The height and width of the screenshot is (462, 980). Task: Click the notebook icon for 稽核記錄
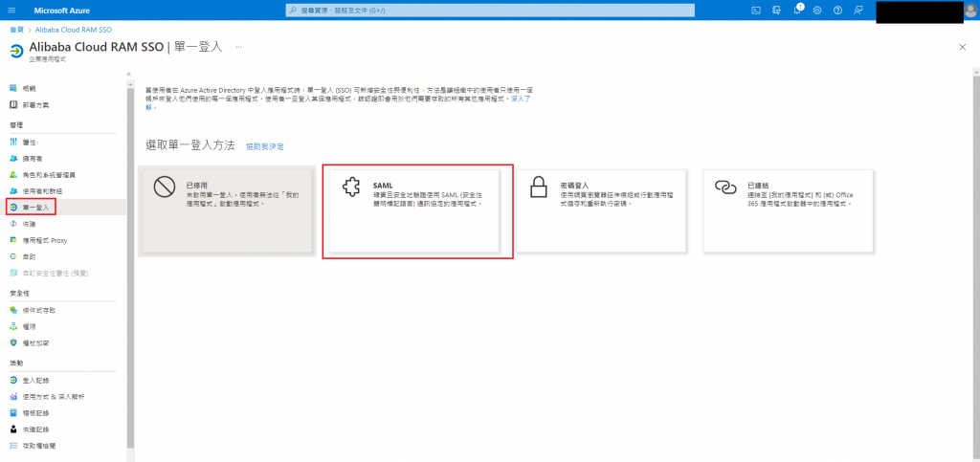pyautogui.click(x=13, y=412)
